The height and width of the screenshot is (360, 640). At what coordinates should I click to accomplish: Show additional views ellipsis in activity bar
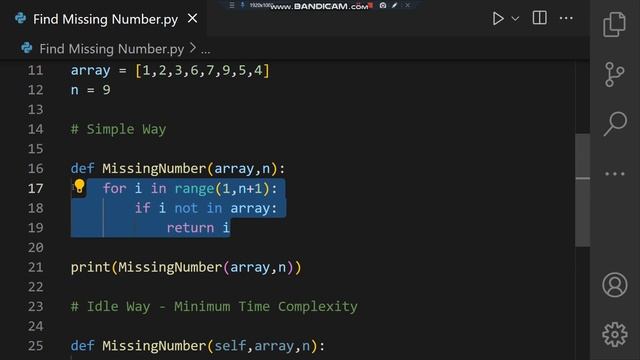coord(615,174)
